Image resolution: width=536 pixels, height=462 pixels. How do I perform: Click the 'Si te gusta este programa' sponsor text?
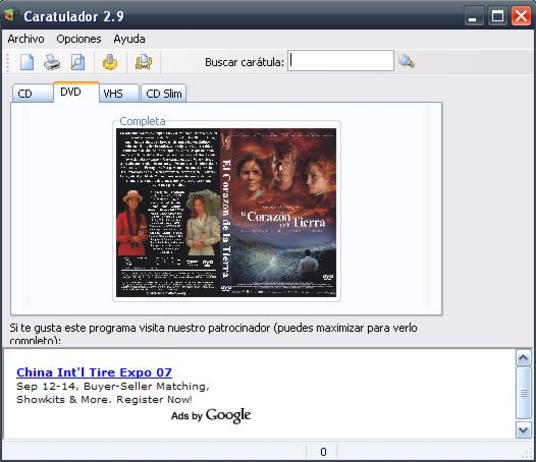pos(213,334)
